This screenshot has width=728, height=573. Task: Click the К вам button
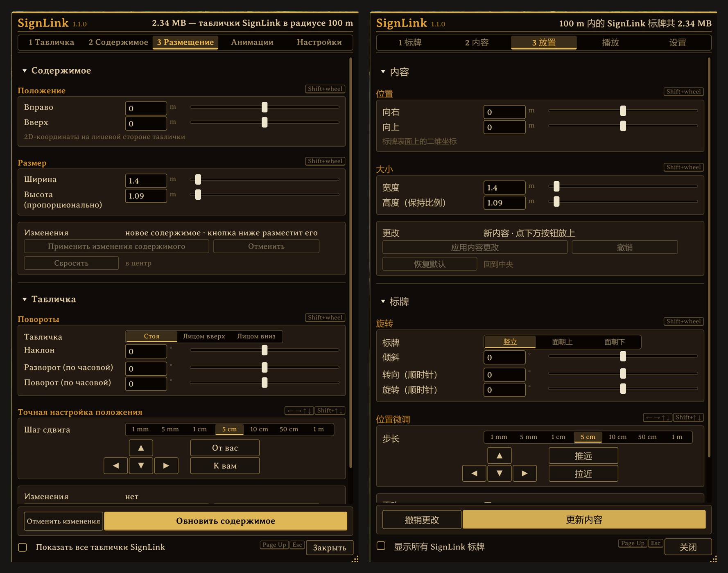pos(225,465)
